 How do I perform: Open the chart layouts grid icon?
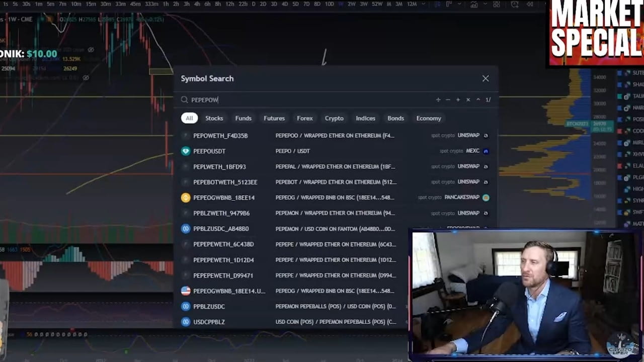(498, 5)
